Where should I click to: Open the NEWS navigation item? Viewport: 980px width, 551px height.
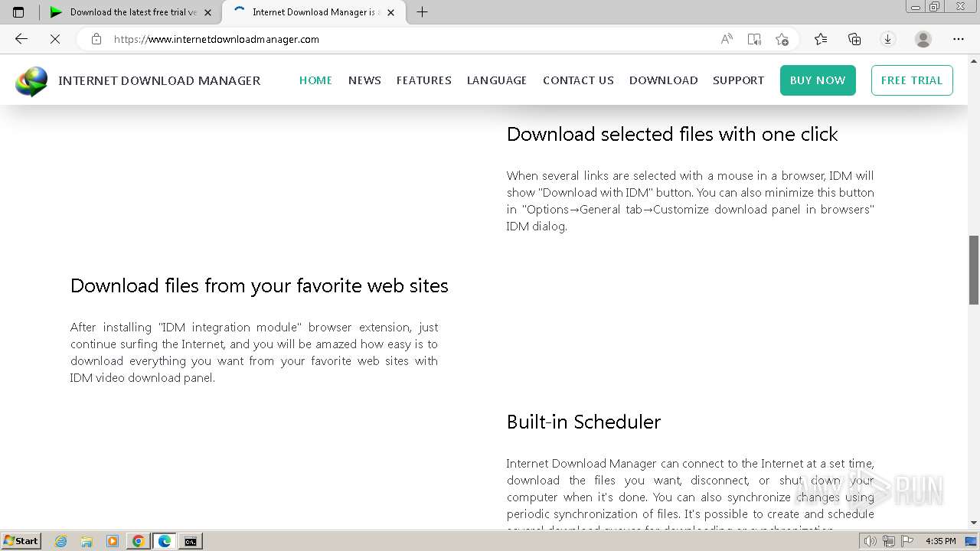pyautogui.click(x=364, y=80)
